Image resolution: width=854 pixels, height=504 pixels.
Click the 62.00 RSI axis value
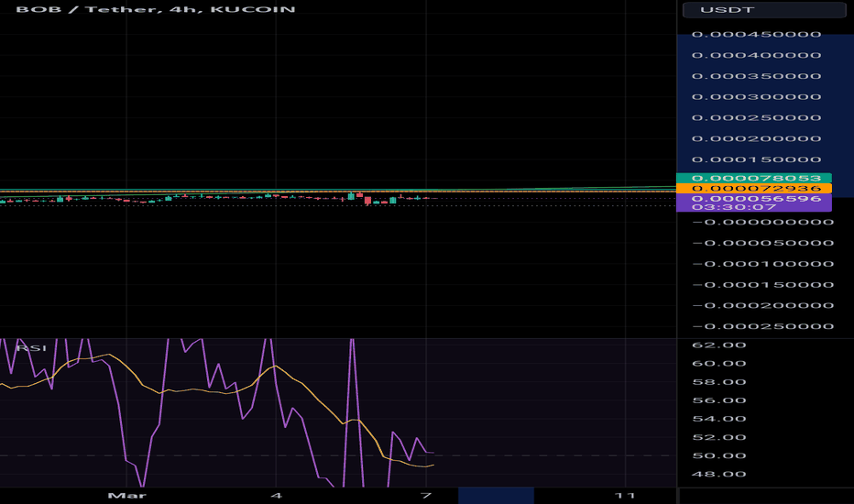[719, 345]
